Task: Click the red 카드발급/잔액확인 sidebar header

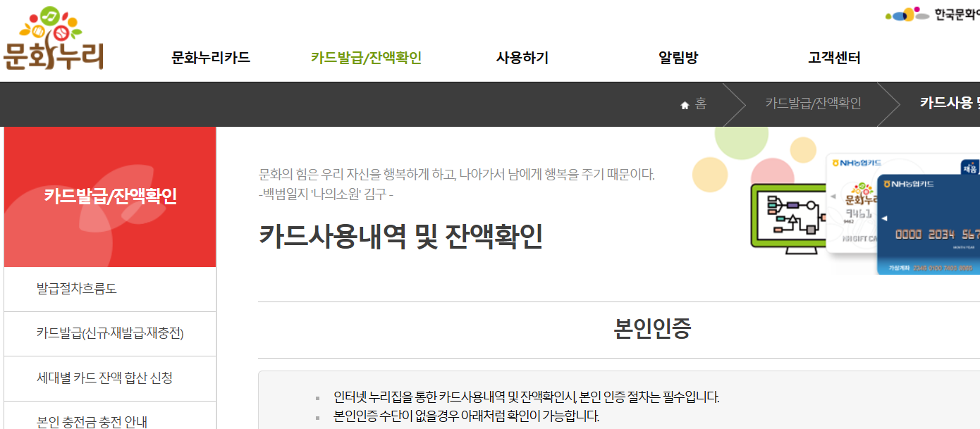Action: pos(109,197)
